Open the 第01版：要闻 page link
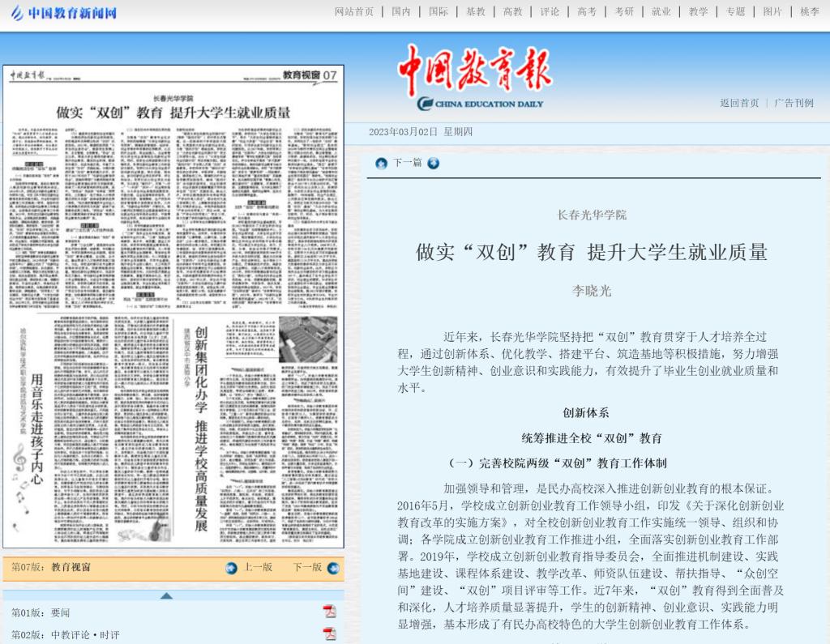Viewport: 830px width, 644px height. tap(41, 612)
